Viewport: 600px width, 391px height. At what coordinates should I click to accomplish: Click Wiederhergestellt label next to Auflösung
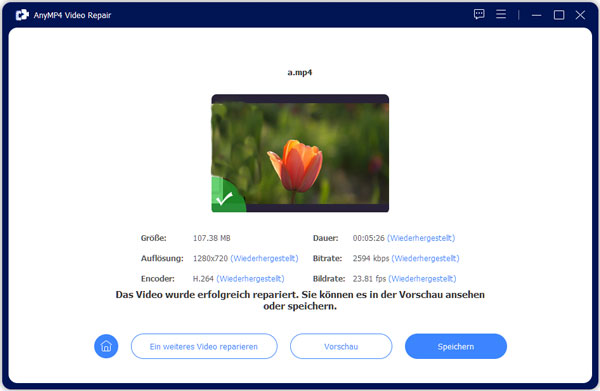[264, 258]
